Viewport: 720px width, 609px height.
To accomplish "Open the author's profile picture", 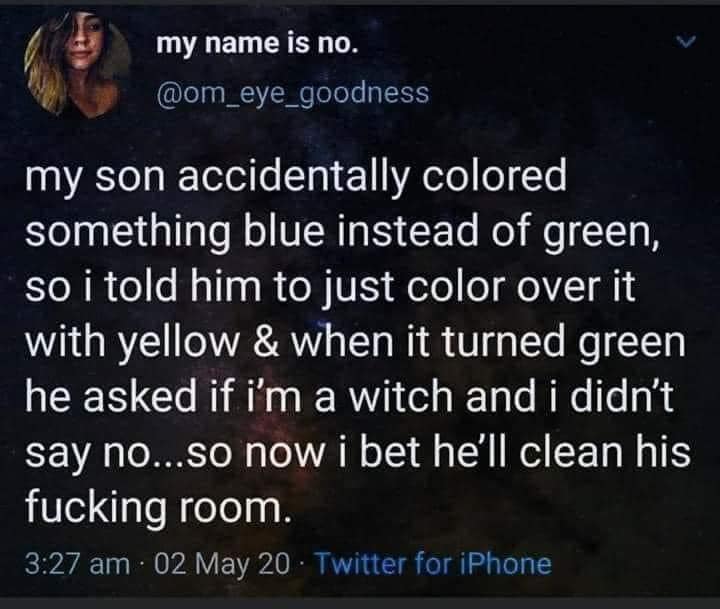I will pyautogui.click(x=78, y=64).
